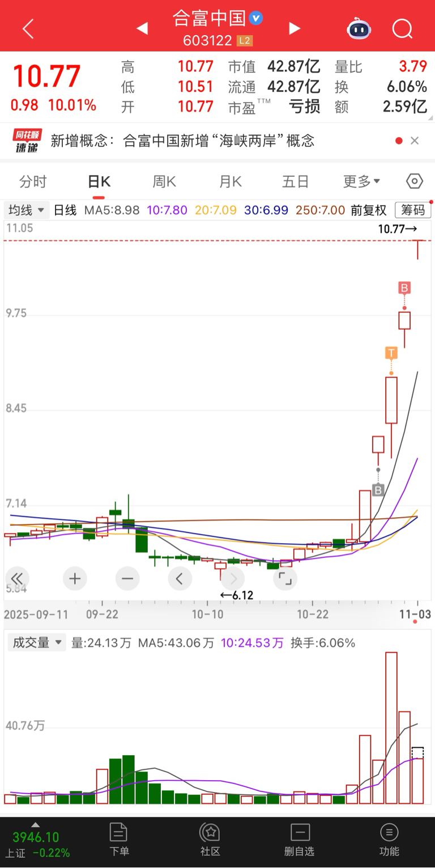Shift the chart left one step

180,579
